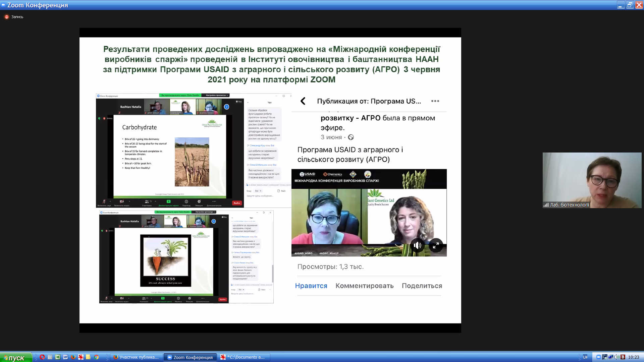Click the USAID logo in the video banner

click(x=307, y=174)
